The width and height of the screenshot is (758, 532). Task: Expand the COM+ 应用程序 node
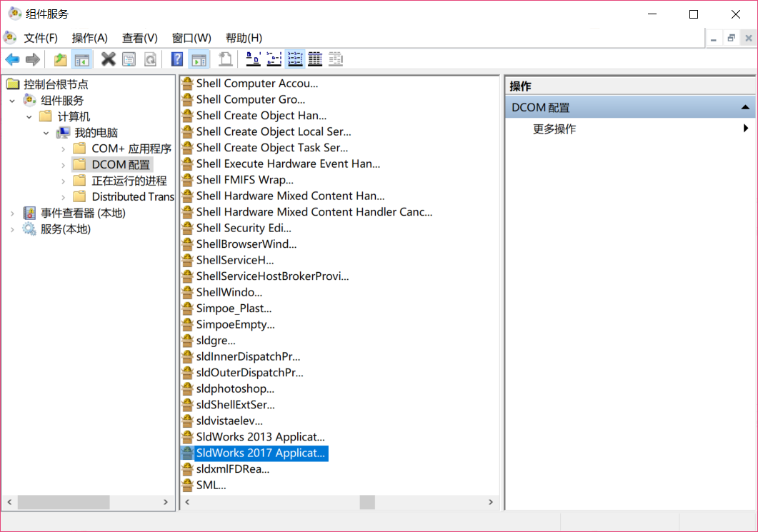(64, 149)
